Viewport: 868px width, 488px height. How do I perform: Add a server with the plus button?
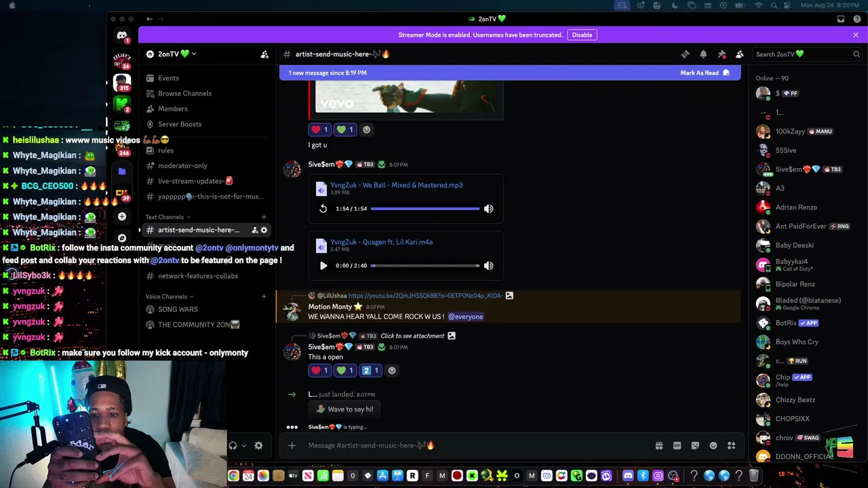(x=122, y=216)
